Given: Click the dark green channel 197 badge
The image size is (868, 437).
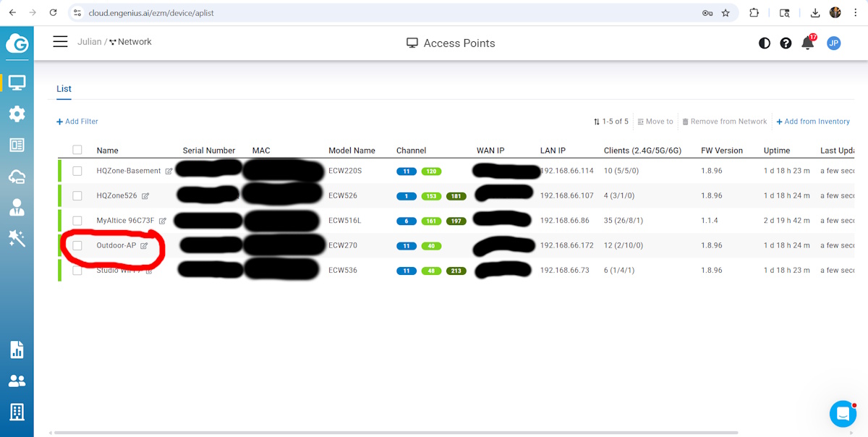Looking at the screenshot, I should tap(456, 221).
